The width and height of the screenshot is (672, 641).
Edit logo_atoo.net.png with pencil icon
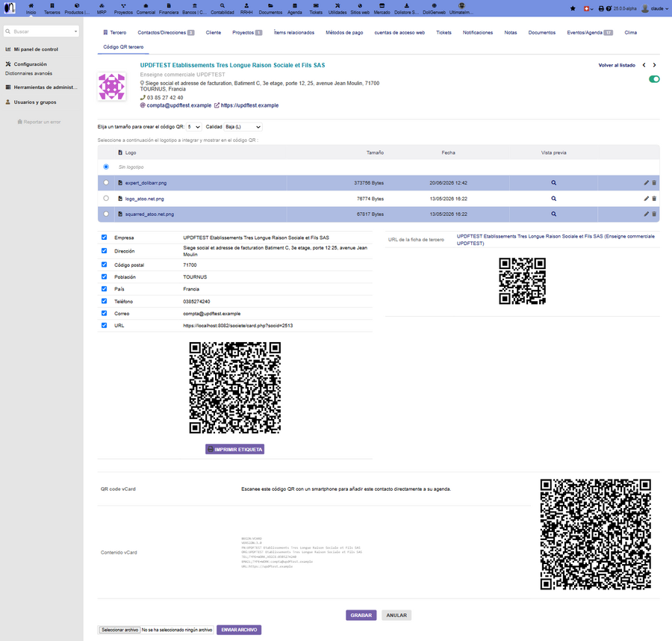click(x=647, y=199)
